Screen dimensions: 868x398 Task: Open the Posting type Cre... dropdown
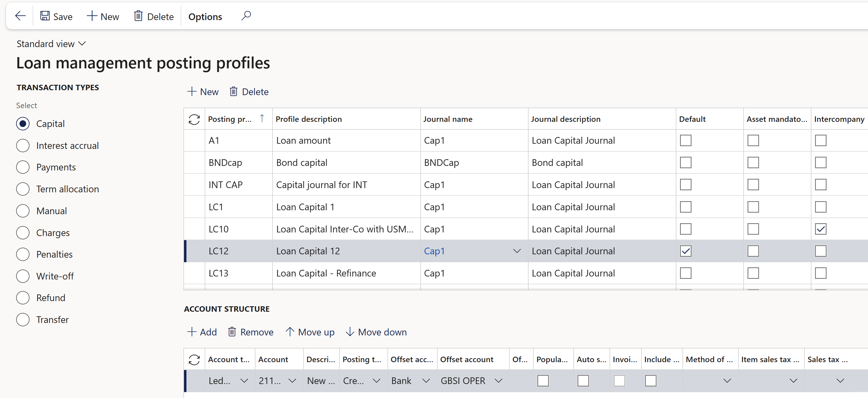tap(377, 381)
